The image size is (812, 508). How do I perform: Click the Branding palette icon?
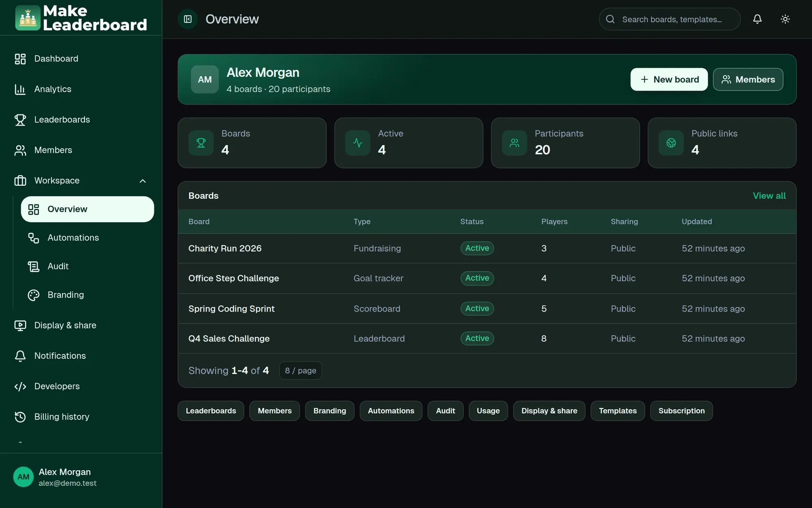pyautogui.click(x=34, y=295)
